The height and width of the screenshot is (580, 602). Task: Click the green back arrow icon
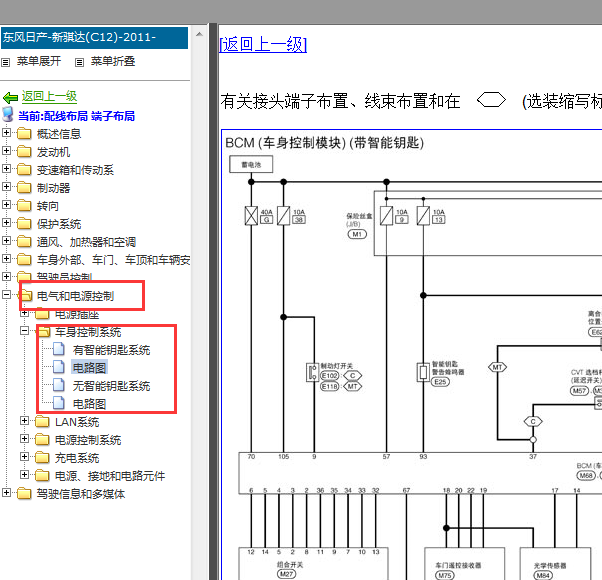point(10,97)
